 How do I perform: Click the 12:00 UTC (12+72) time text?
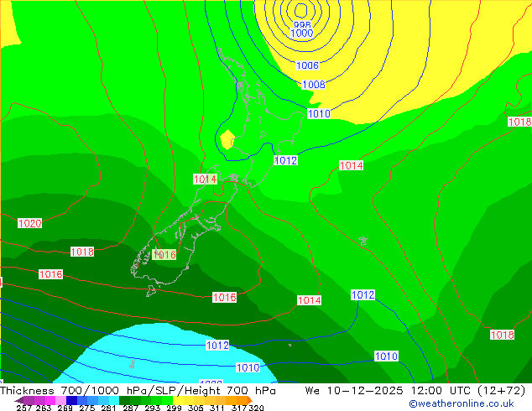(x=468, y=391)
